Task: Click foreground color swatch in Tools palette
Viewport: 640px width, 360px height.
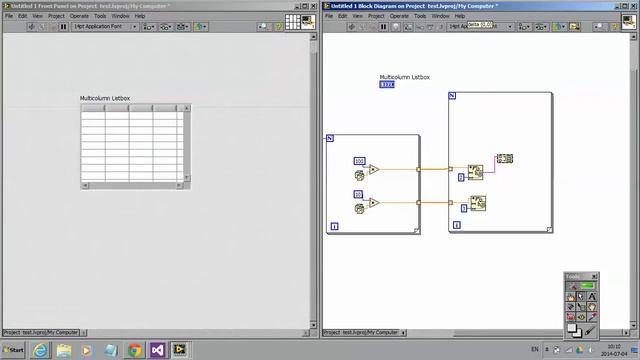Action: pos(571,328)
